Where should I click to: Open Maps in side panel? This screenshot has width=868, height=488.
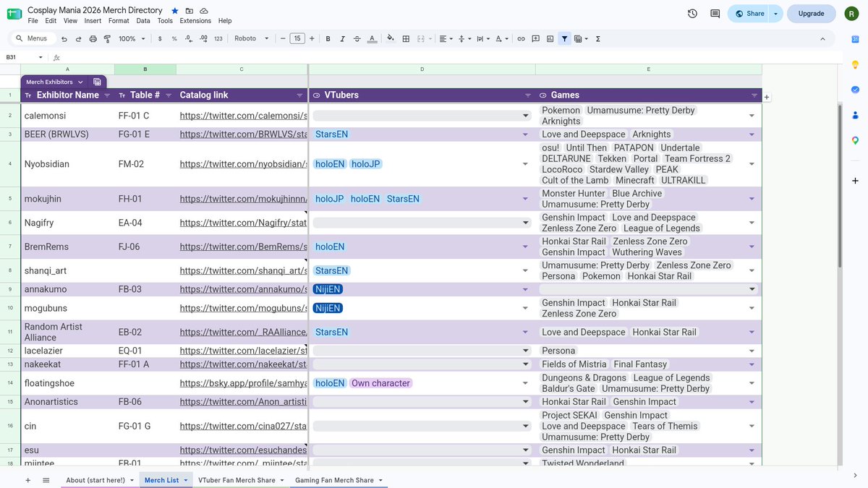[855, 140]
